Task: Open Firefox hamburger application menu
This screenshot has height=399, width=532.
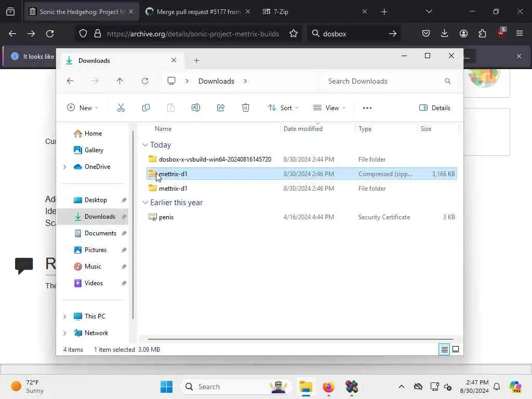Action: [x=520, y=33]
